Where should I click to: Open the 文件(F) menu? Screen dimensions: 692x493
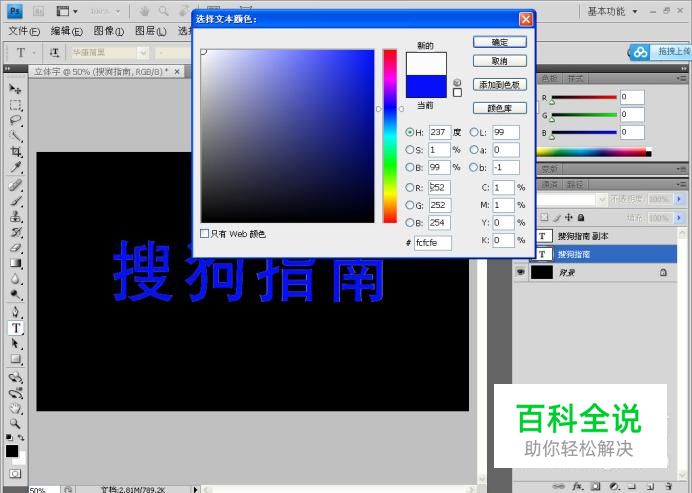point(24,31)
